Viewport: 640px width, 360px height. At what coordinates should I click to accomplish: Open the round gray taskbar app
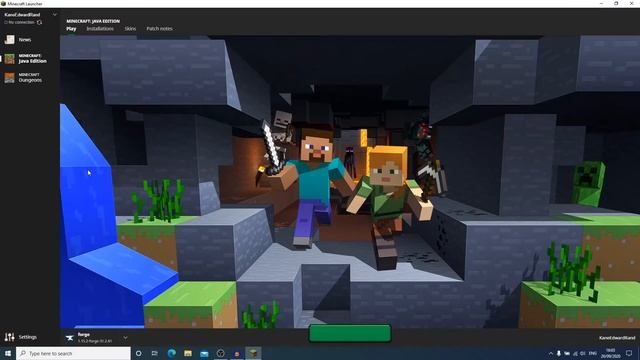coord(220,353)
